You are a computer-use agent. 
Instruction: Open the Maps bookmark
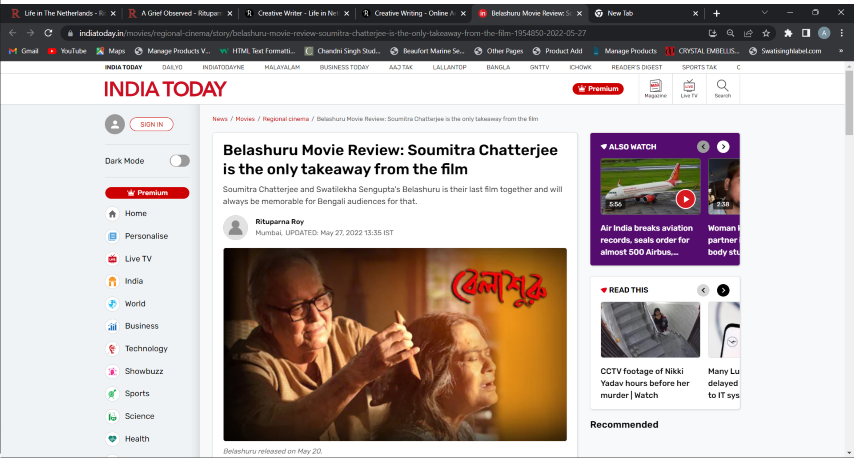[x=111, y=51]
